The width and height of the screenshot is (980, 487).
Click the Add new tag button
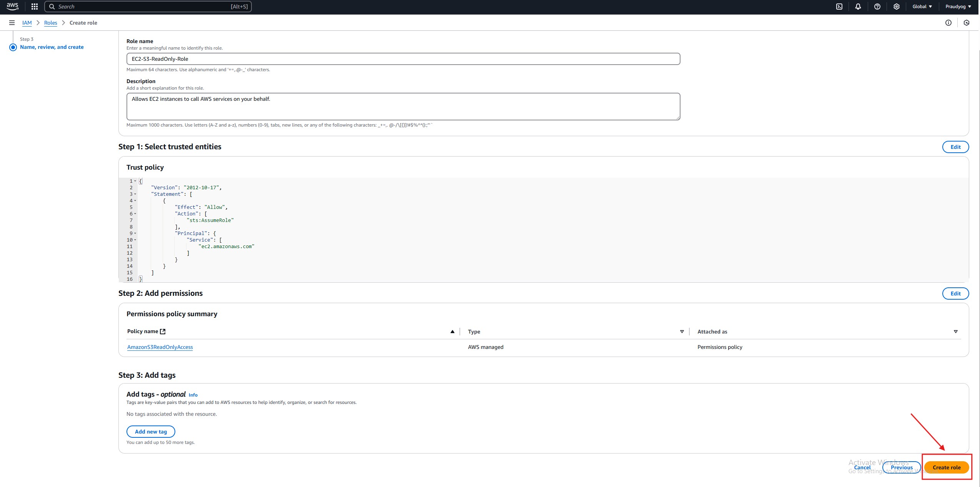point(151,432)
